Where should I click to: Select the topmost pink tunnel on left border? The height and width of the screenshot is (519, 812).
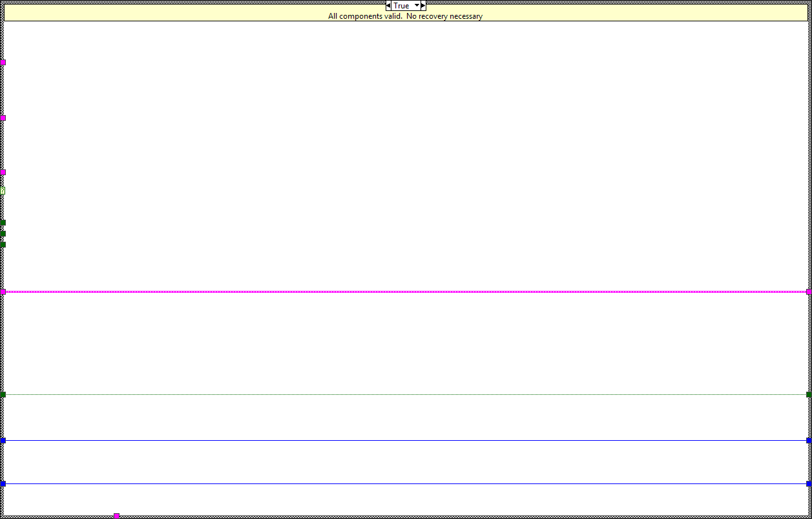[x=3, y=63]
